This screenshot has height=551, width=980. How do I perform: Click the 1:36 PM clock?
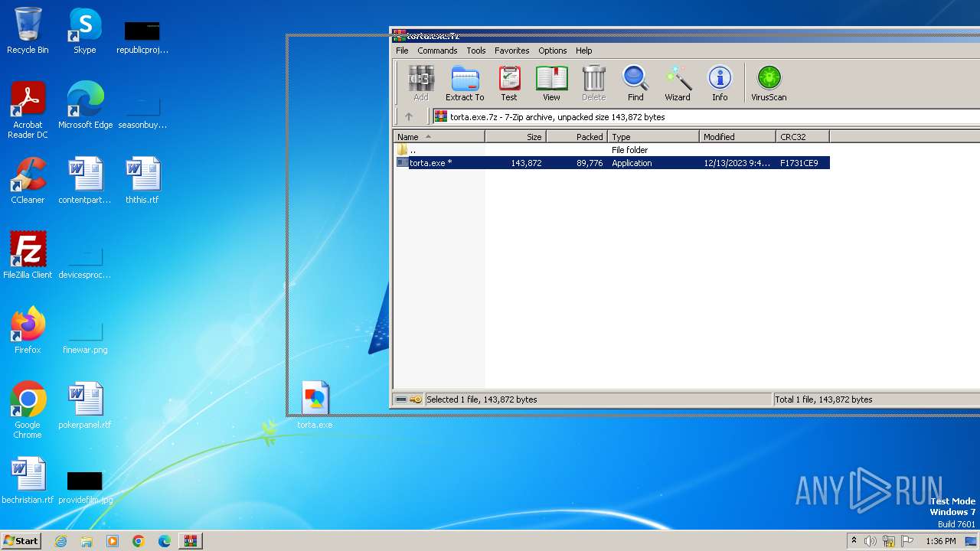pyautogui.click(x=941, y=541)
